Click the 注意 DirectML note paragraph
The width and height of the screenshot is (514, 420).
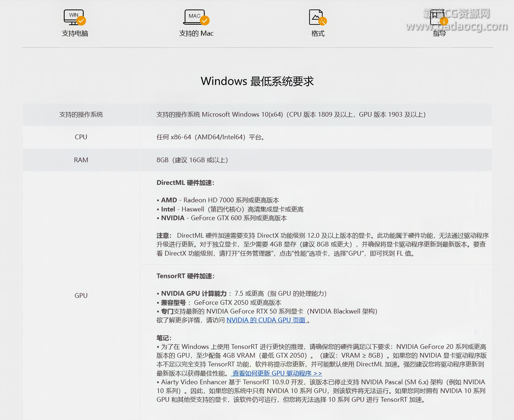[x=323, y=244]
